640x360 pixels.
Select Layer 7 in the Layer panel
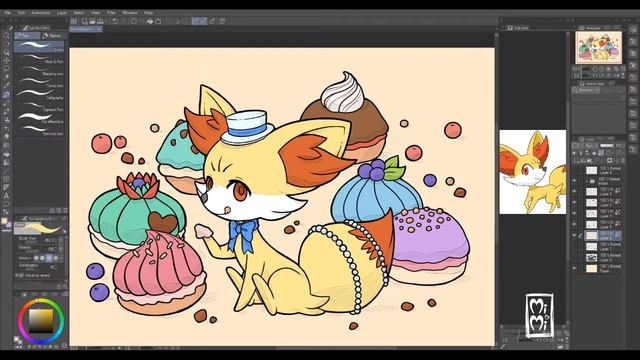(x=603, y=247)
